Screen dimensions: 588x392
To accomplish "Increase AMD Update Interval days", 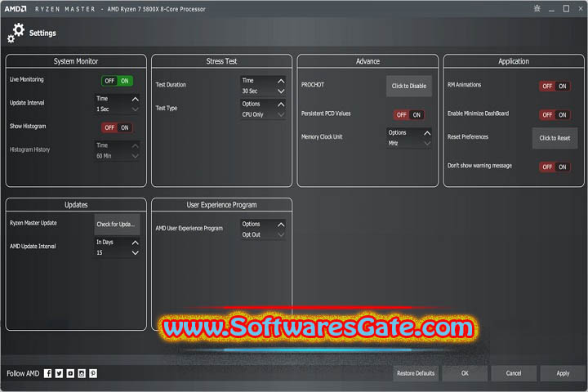I will point(136,243).
